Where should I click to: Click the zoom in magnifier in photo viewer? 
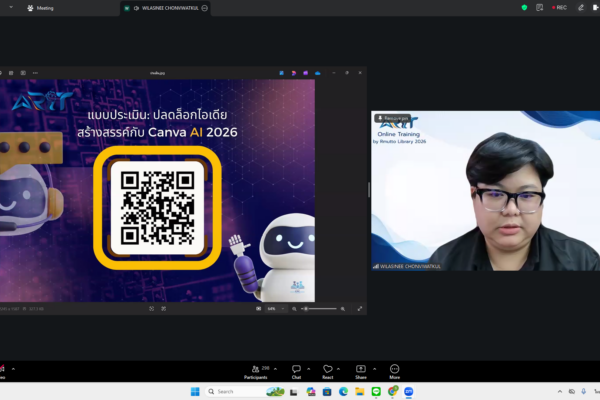coord(343,309)
